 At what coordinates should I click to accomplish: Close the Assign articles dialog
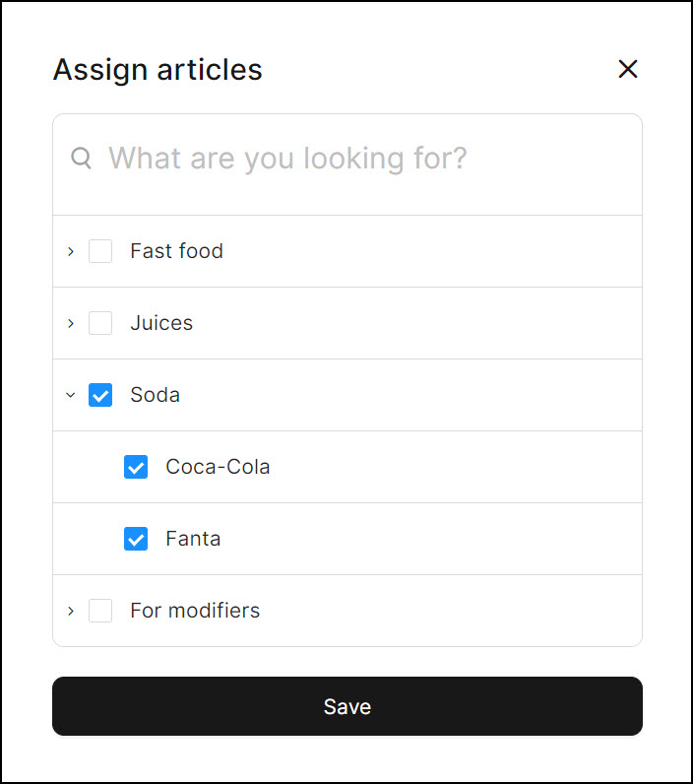[x=628, y=69]
